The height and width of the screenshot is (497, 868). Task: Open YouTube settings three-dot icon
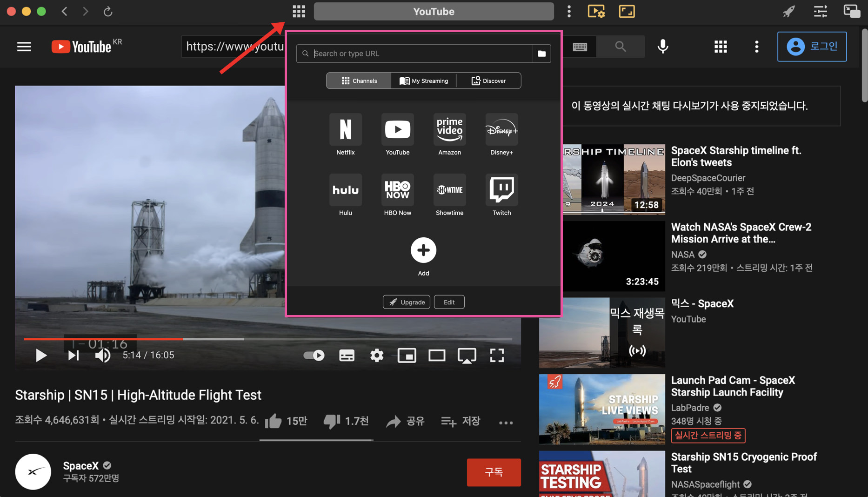(x=757, y=47)
